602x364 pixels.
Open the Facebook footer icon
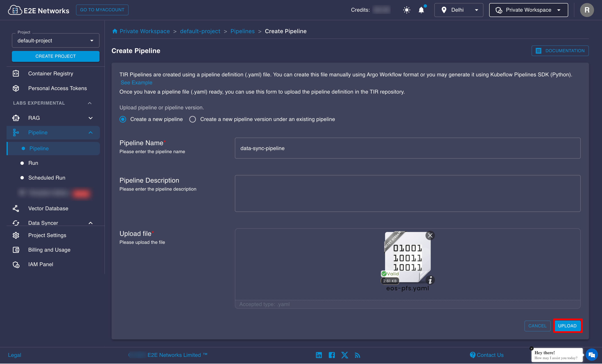332,355
